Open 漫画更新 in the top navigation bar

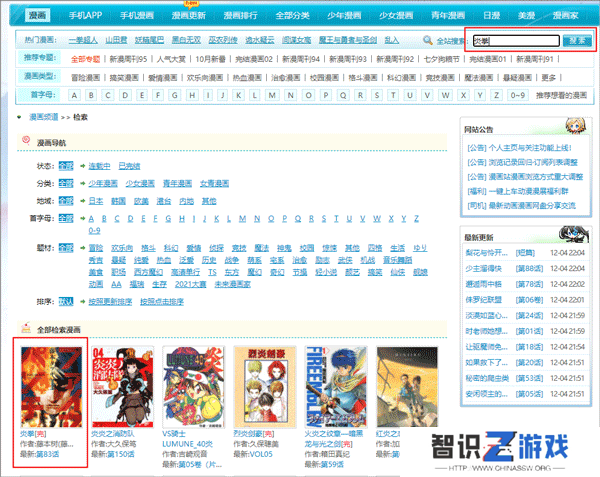189,15
